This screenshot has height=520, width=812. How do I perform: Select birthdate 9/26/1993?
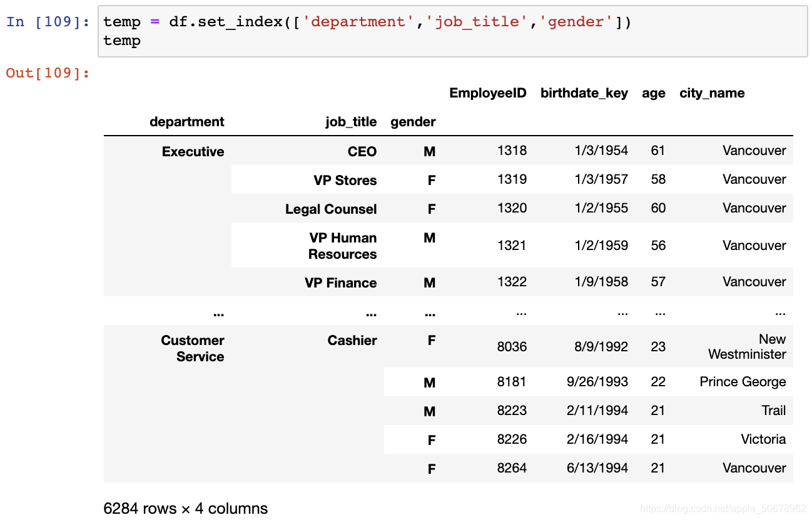point(597,382)
